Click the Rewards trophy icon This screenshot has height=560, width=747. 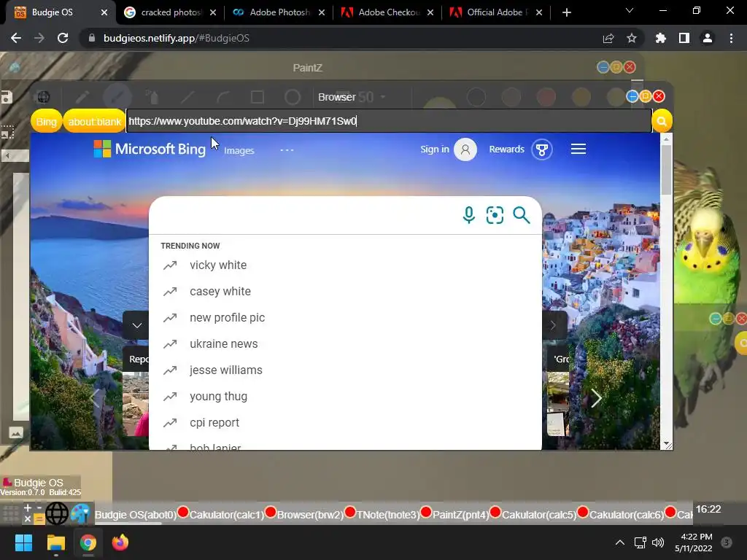click(542, 149)
